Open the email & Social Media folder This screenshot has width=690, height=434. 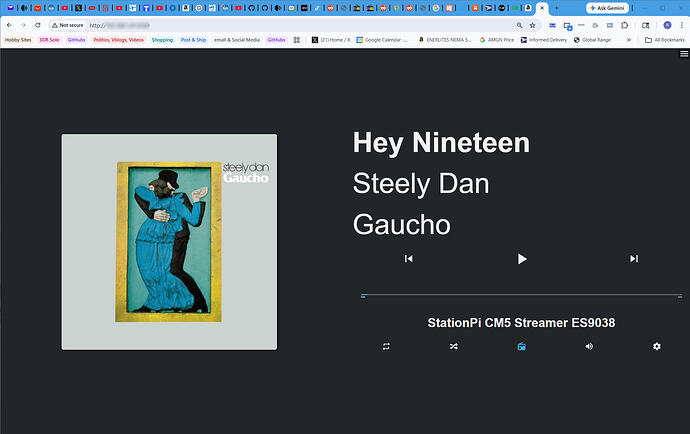[x=237, y=40]
